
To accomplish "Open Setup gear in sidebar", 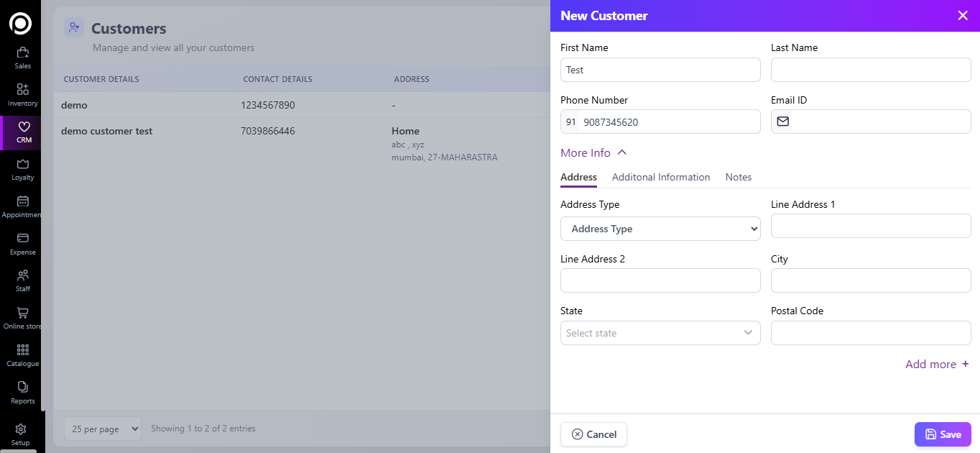I will tap(21, 434).
